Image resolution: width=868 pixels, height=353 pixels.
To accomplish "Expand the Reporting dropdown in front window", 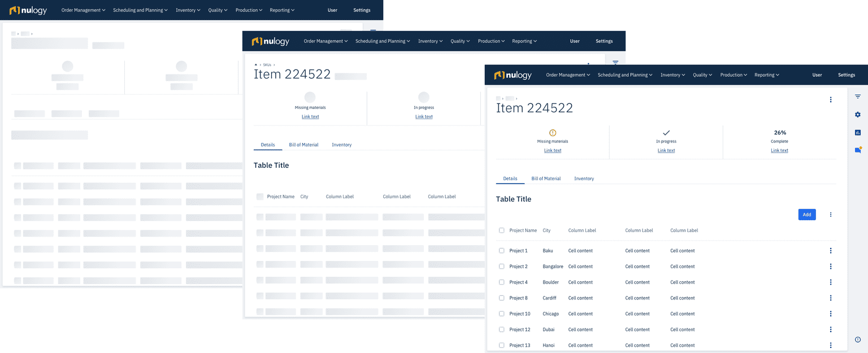I will pyautogui.click(x=767, y=75).
